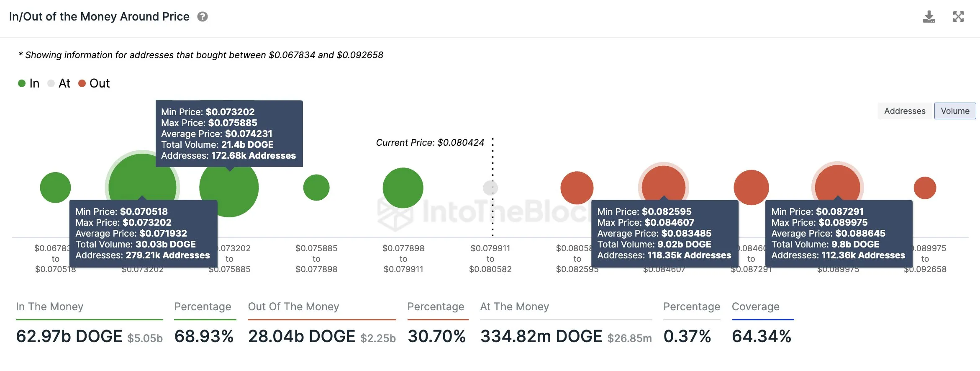980x371 pixels.
Task: Toggle the green 'In' legend item
Action: point(29,83)
